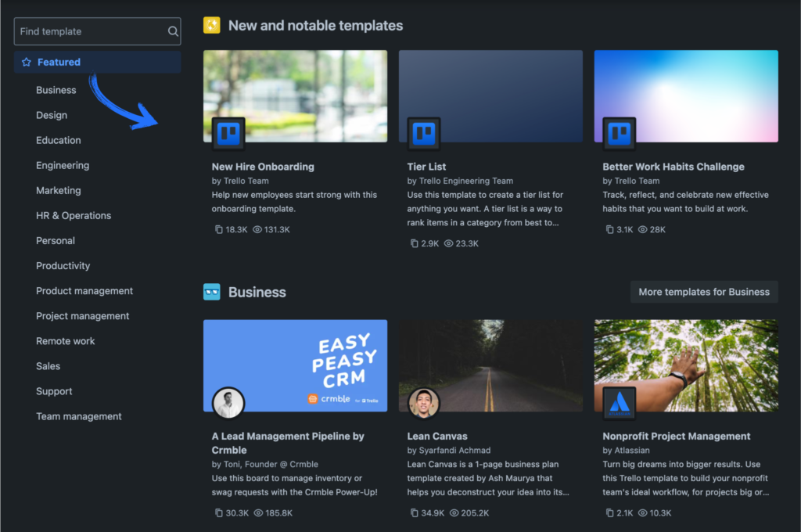Image resolution: width=801 pixels, height=532 pixels.
Task: Open the Engineering category
Action: 63,165
